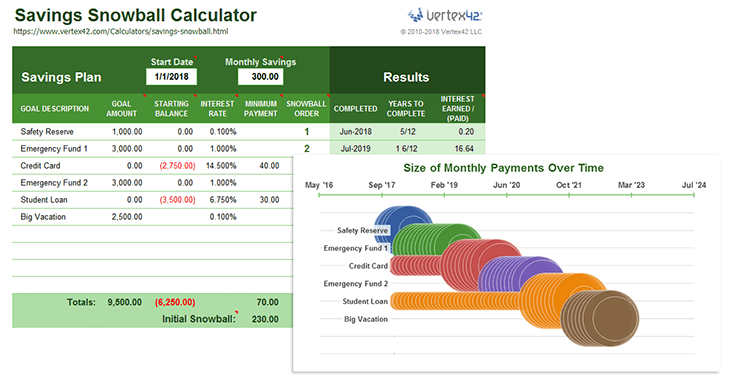The width and height of the screenshot is (730, 382).
Task: Click the chart title Size of Monthly Payments
Action: click(503, 168)
